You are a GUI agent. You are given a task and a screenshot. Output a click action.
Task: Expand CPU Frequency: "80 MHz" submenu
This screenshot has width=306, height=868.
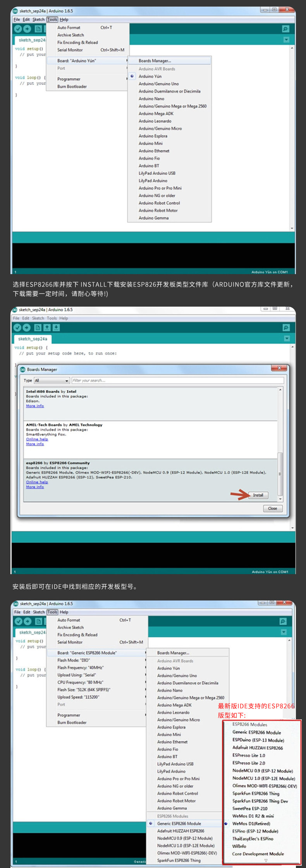coord(96,682)
